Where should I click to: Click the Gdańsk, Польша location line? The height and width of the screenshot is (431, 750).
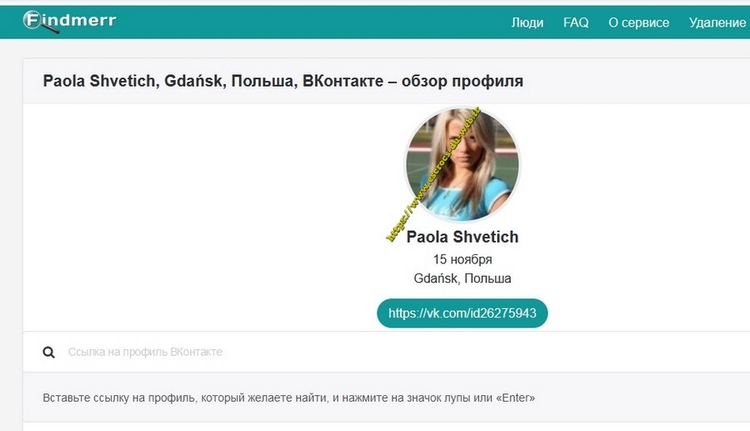462,278
